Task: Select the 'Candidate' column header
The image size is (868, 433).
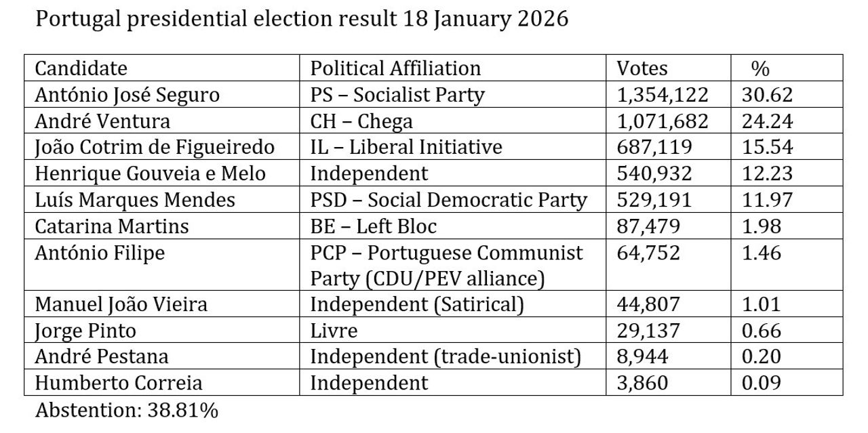Action: [x=81, y=68]
